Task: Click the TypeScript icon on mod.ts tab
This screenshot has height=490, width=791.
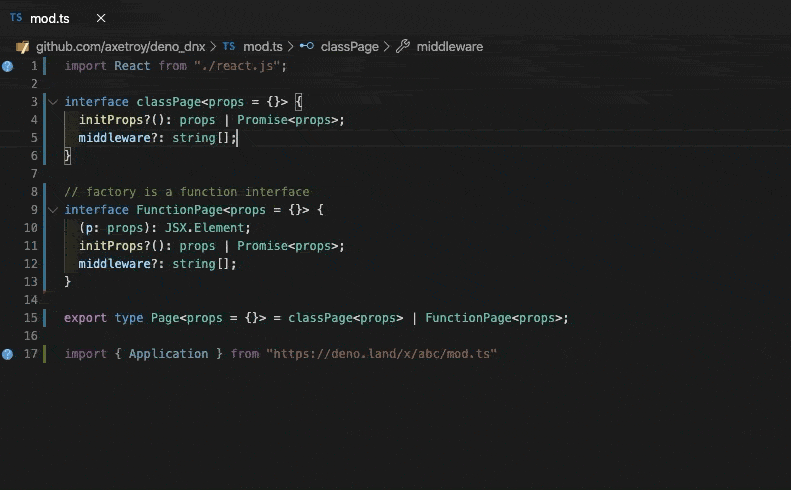Action: (x=16, y=18)
